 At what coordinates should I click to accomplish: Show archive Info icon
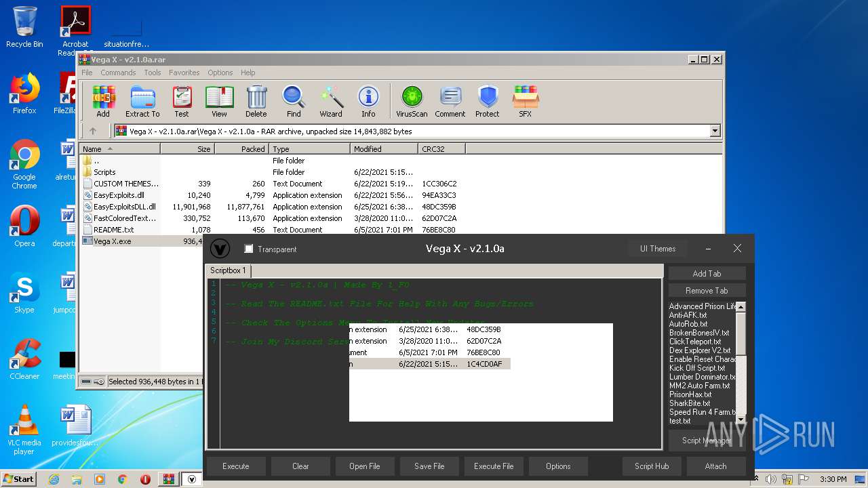(x=368, y=102)
